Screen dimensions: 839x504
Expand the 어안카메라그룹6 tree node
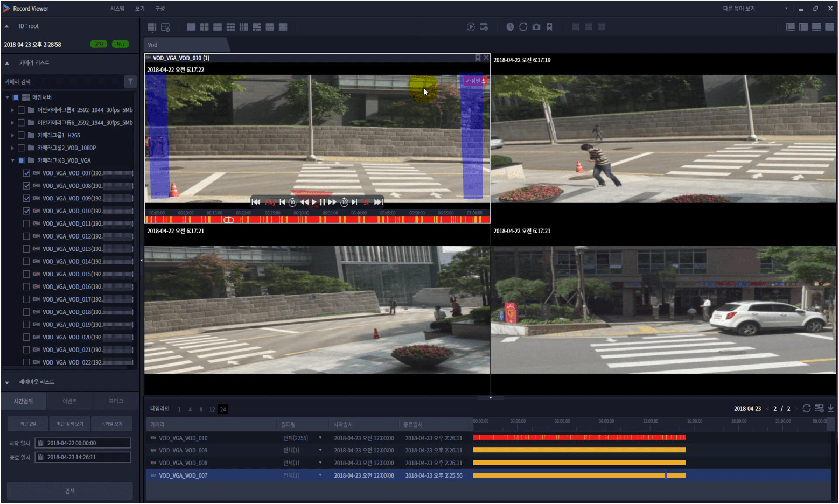12,123
